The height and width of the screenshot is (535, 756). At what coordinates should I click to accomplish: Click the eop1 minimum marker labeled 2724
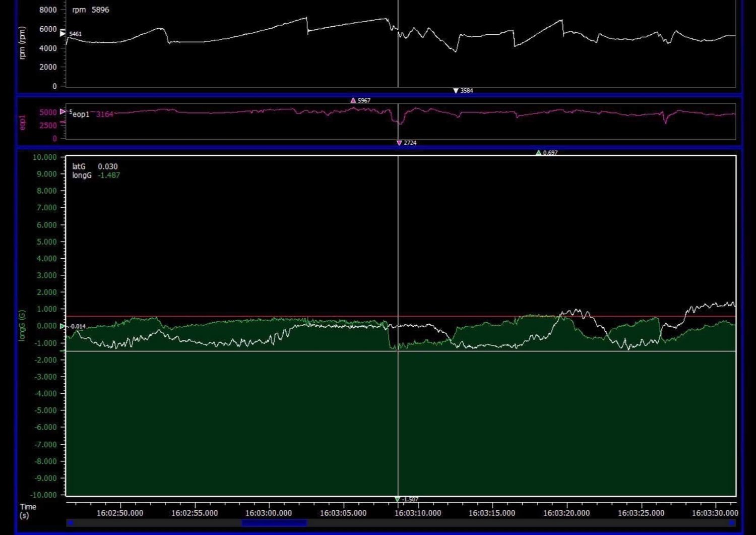[x=399, y=143]
